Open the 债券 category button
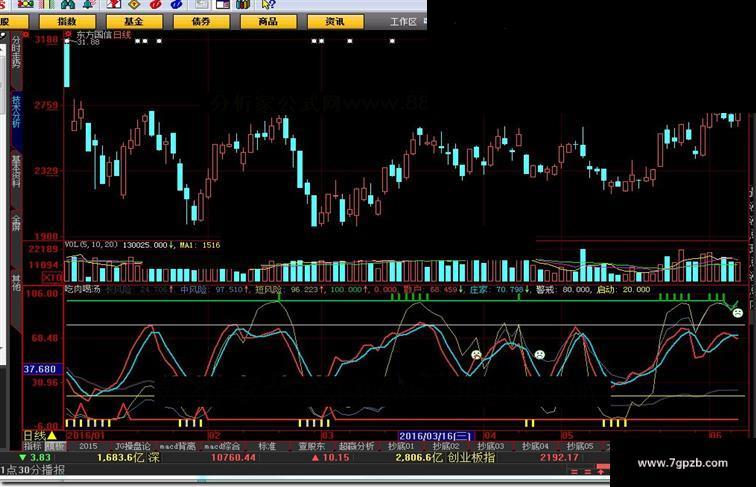Screen dimensions: 756x487 pos(201,21)
